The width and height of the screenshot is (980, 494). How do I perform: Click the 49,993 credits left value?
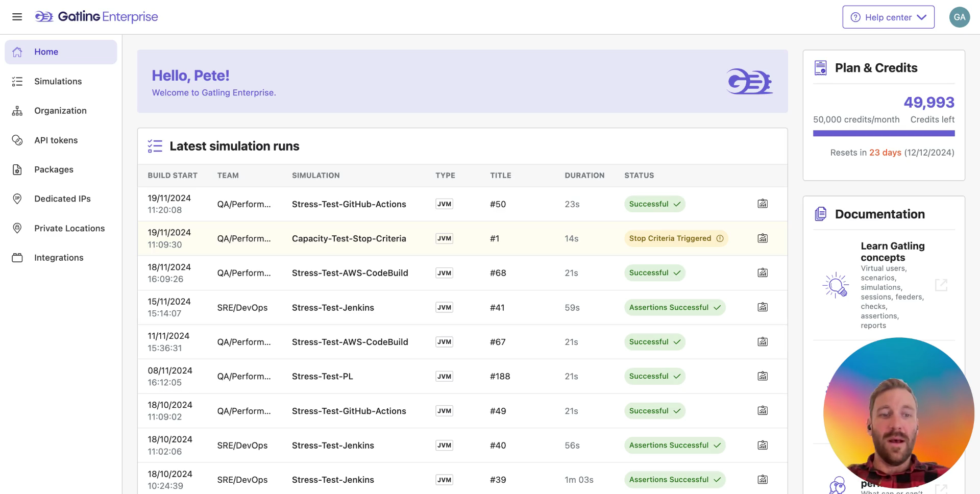tap(929, 103)
